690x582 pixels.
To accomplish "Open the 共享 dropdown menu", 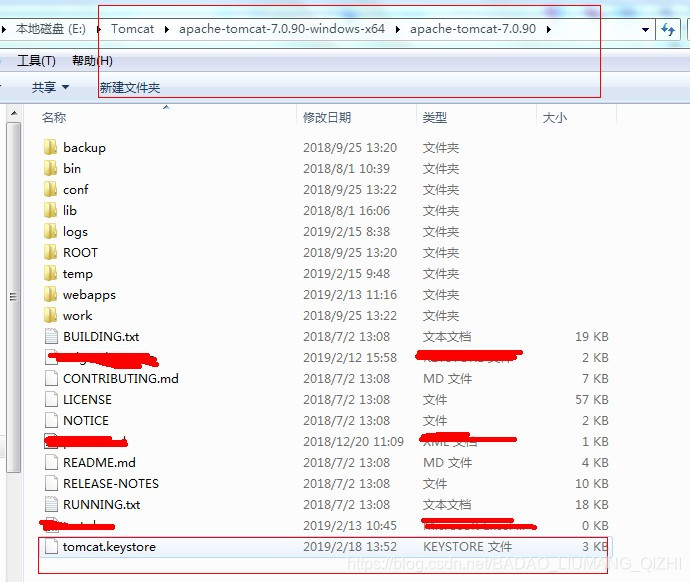I will [50, 87].
